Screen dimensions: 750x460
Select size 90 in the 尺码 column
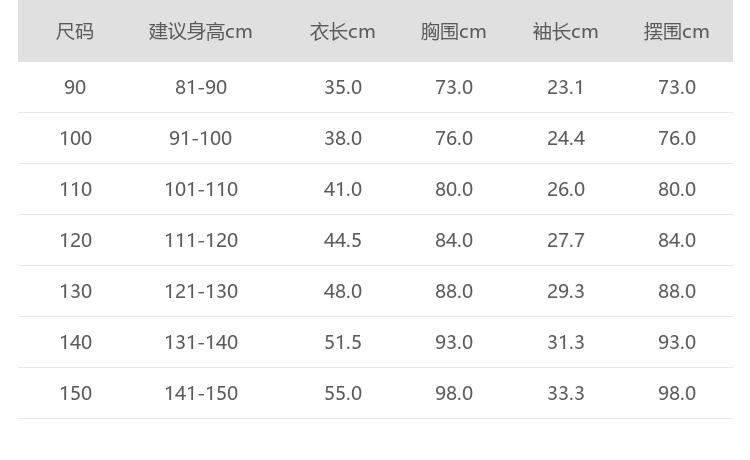pyautogui.click(x=75, y=88)
